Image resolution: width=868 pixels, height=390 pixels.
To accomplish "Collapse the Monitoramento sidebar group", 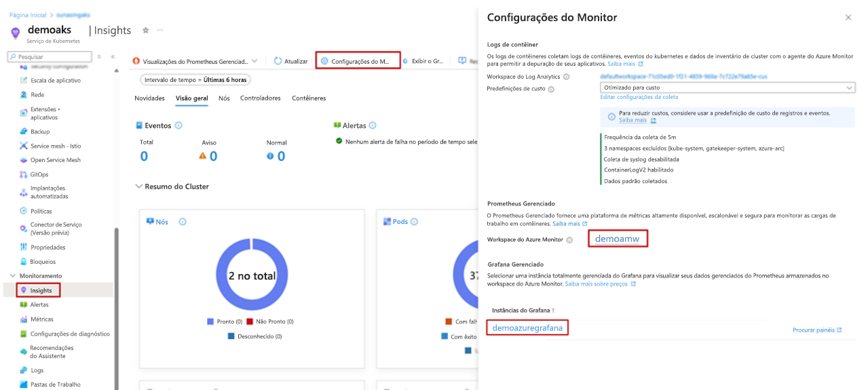I will click(13, 276).
